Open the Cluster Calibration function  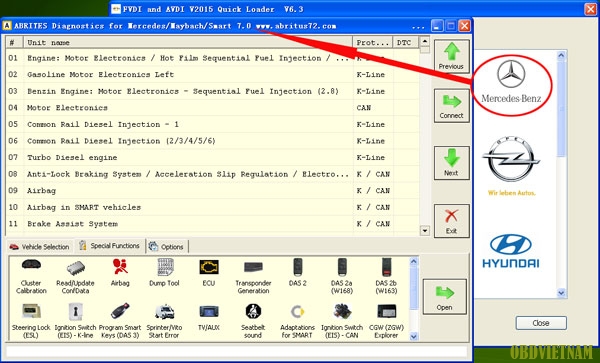(x=31, y=276)
